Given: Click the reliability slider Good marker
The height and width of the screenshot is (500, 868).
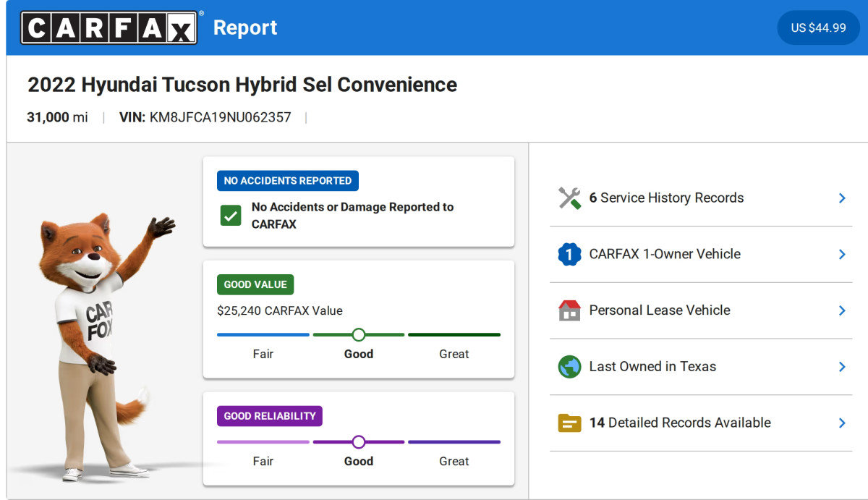Looking at the screenshot, I should click(x=359, y=442).
